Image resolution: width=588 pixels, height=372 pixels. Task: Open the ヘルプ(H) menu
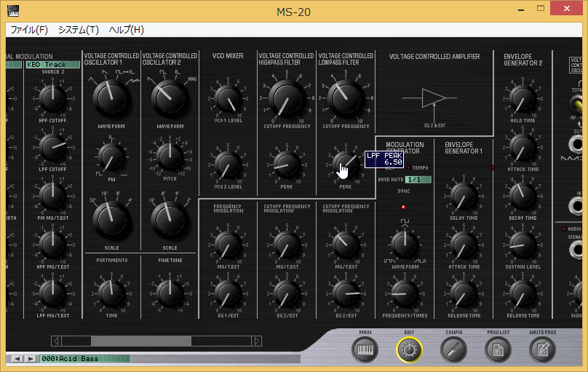127,30
